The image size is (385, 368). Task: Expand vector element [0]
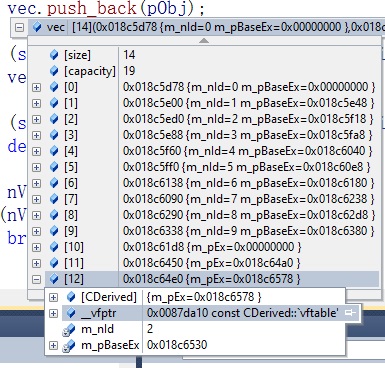click(x=36, y=87)
